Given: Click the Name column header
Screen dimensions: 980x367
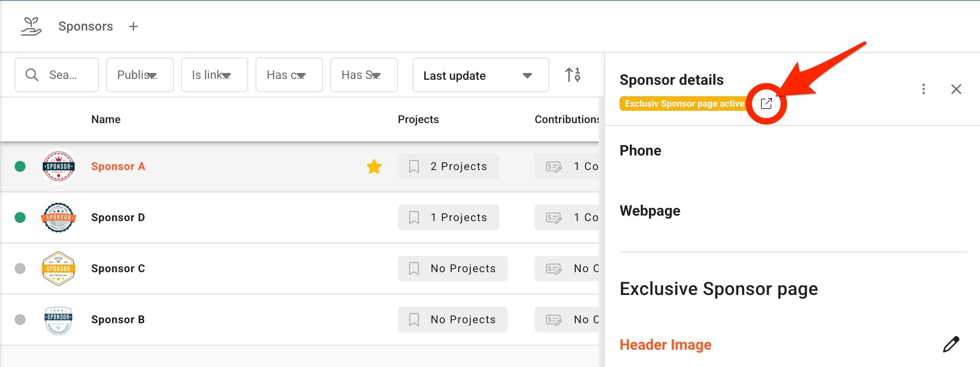Looking at the screenshot, I should tap(106, 119).
